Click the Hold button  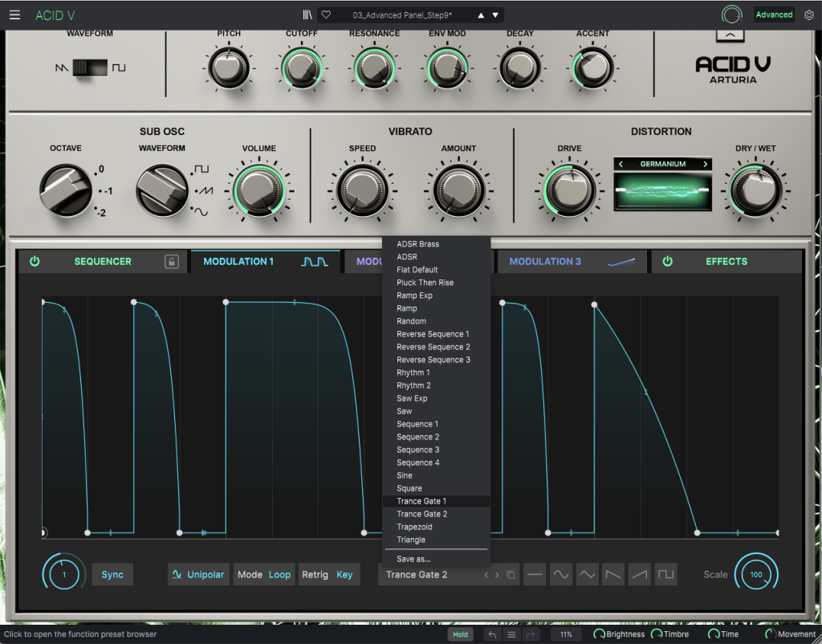(460, 634)
